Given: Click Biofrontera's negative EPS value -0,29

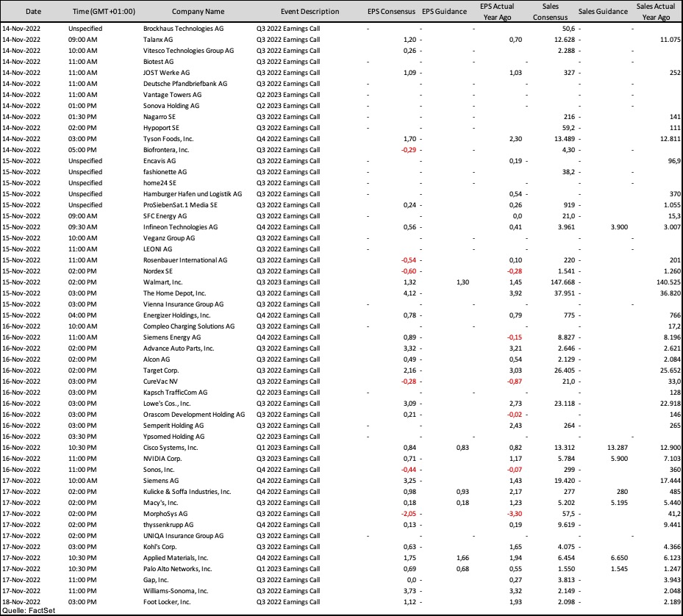Looking at the screenshot, I should tap(409, 150).
